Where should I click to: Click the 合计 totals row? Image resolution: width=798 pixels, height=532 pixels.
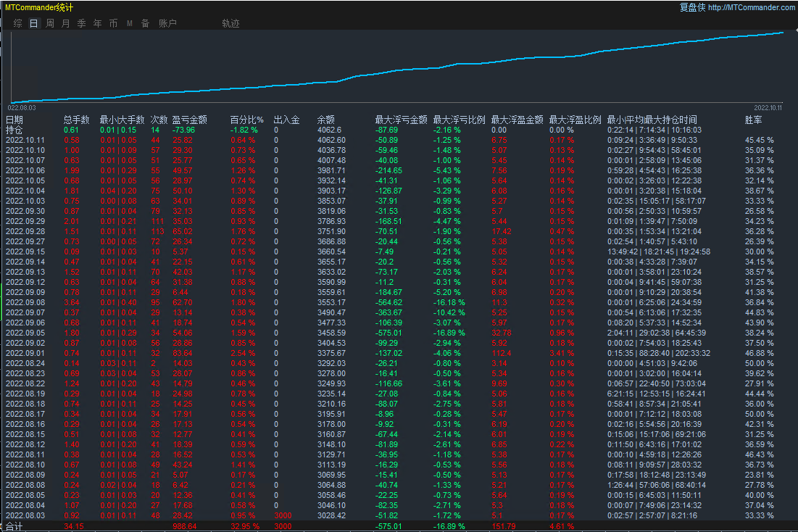[x=14, y=525]
